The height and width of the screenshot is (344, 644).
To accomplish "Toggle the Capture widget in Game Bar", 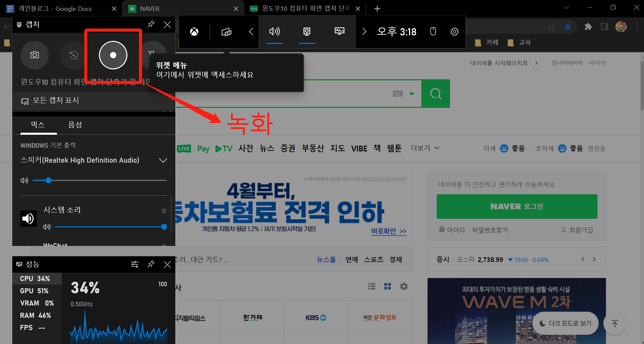I will click(x=307, y=32).
